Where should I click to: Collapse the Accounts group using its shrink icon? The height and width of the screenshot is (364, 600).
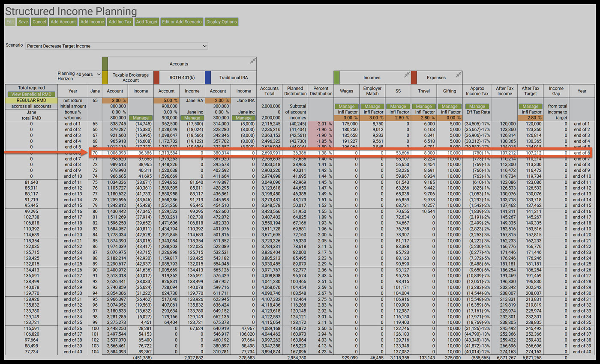click(253, 61)
